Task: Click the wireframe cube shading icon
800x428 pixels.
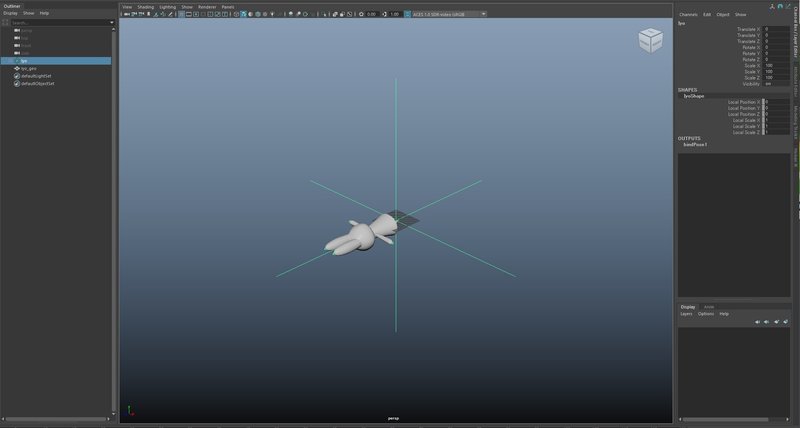Action: coord(236,14)
